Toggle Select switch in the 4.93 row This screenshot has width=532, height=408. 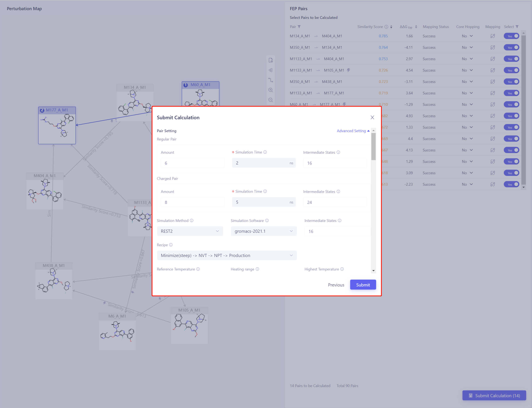coord(511,116)
